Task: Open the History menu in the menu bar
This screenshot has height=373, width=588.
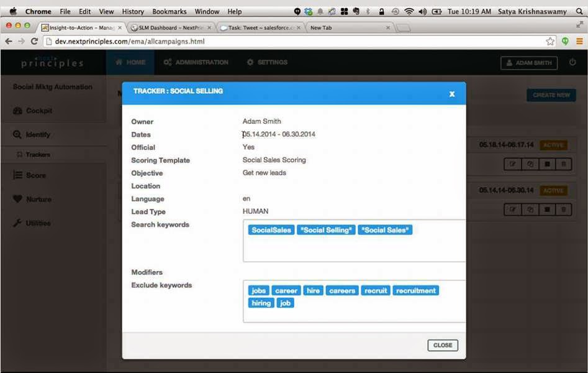Action: click(x=133, y=12)
